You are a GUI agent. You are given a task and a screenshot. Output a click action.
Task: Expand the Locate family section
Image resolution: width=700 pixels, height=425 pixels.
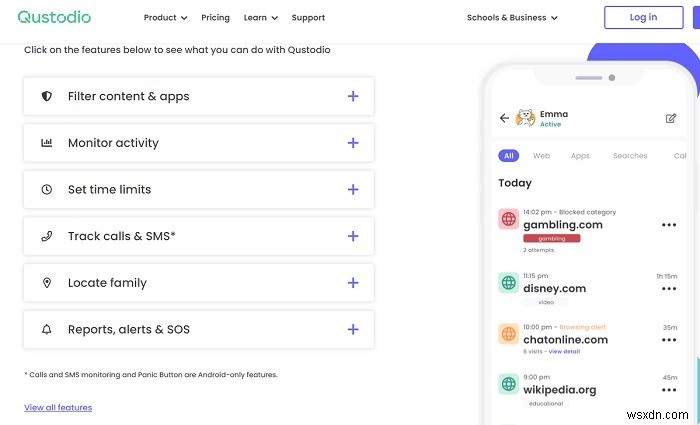tap(353, 283)
